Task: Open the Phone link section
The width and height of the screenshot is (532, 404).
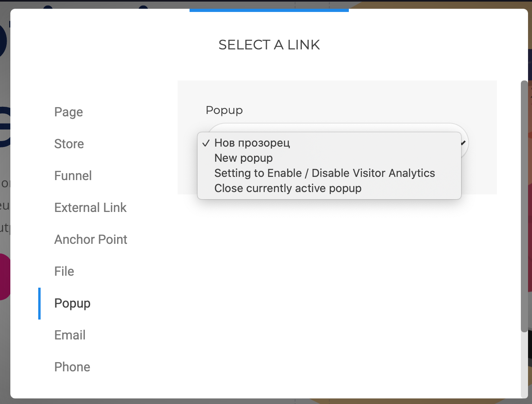Action: coord(72,367)
